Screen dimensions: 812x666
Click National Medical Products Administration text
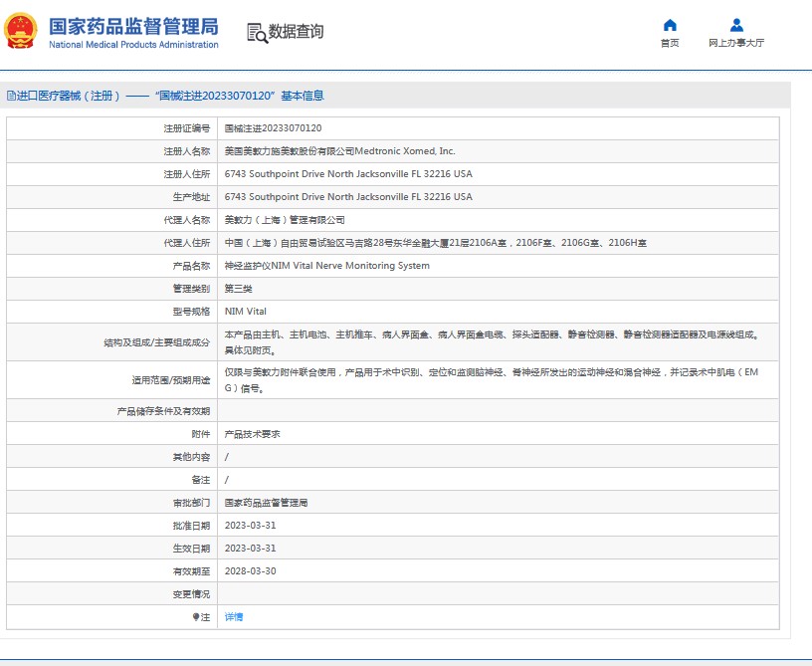(133, 45)
